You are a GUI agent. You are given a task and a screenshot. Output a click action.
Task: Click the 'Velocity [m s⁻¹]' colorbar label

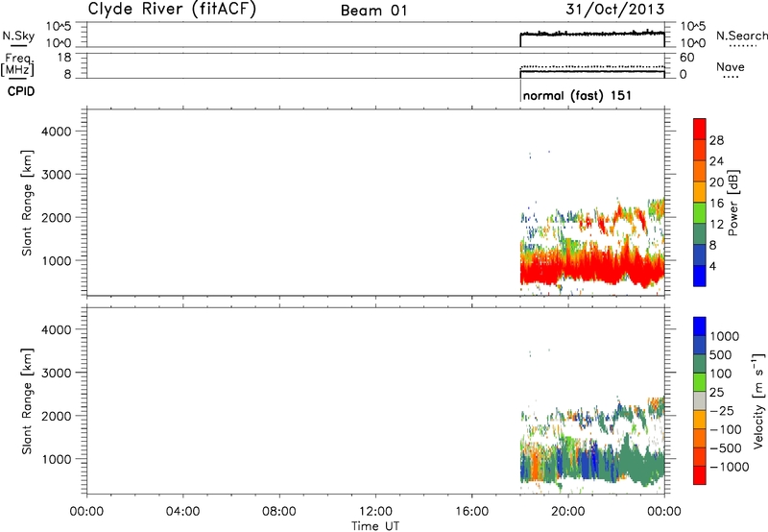coord(758,400)
